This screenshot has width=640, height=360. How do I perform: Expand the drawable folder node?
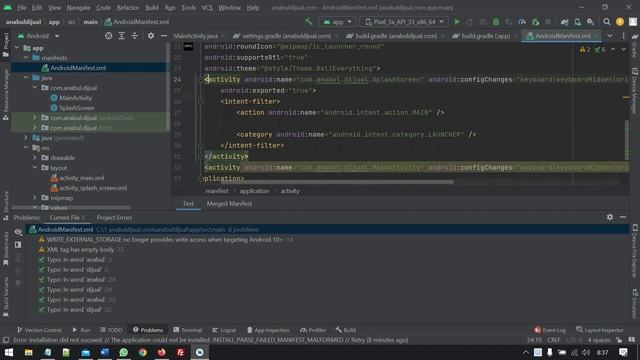[35, 158]
